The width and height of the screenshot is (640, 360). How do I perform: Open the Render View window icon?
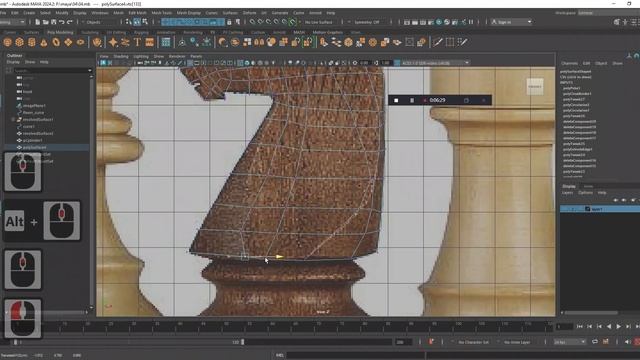pos(407,22)
